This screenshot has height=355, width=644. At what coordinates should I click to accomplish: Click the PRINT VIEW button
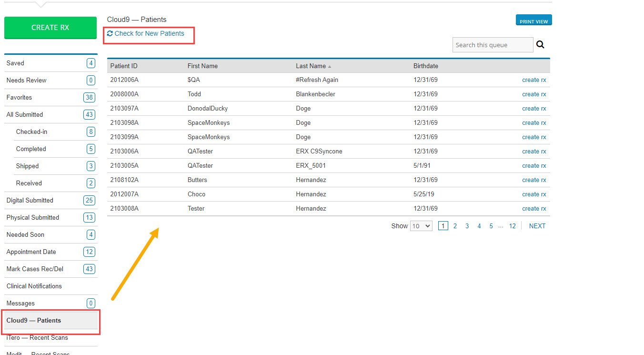[x=533, y=20]
